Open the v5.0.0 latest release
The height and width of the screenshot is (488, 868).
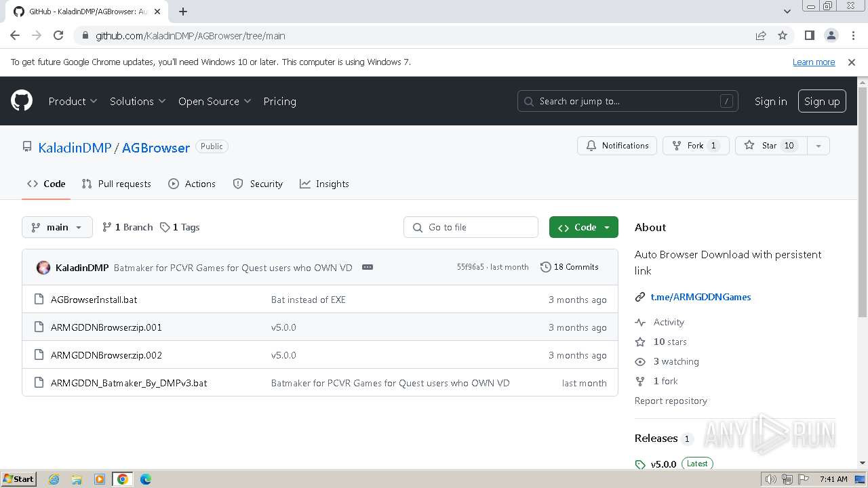663,464
